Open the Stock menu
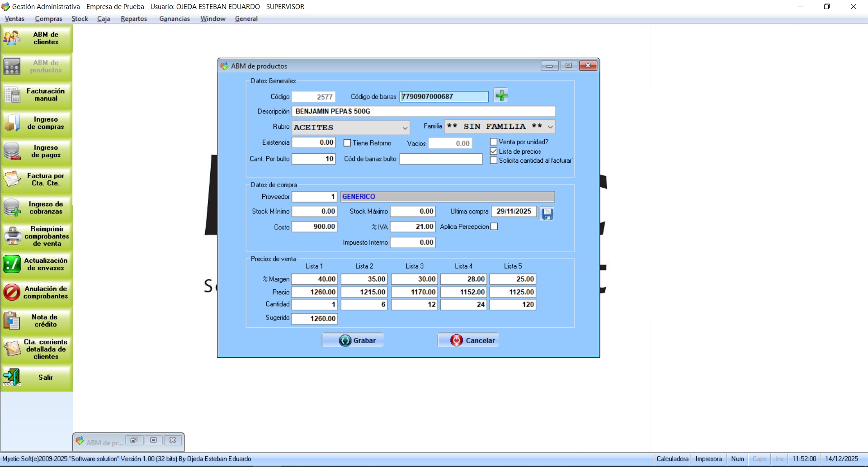The width and height of the screenshot is (868, 467). tap(80, 19)
